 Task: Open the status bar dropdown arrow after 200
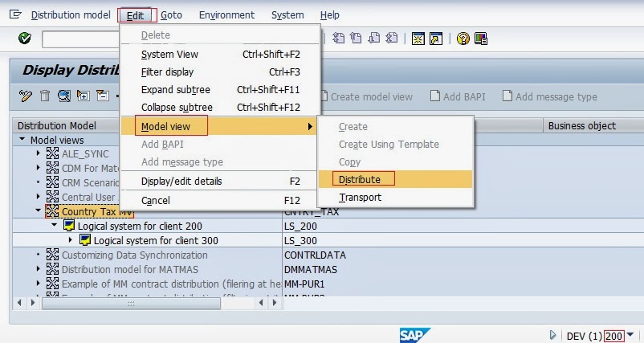tap(630, 335)
